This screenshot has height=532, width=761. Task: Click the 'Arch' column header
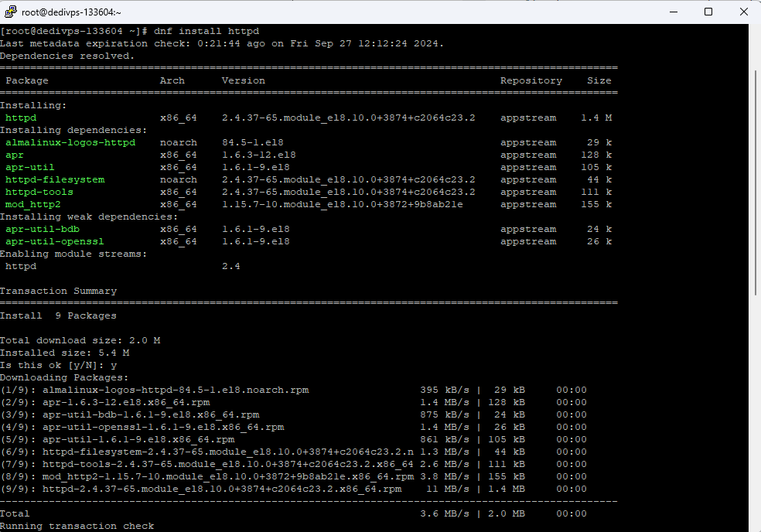tap(172, 80)
